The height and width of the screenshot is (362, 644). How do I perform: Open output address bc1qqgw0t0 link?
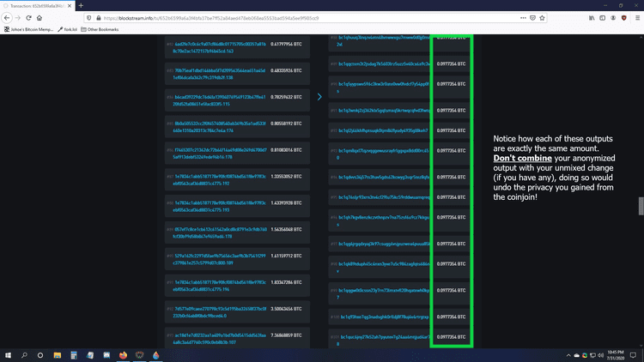(x=383, y=294)
